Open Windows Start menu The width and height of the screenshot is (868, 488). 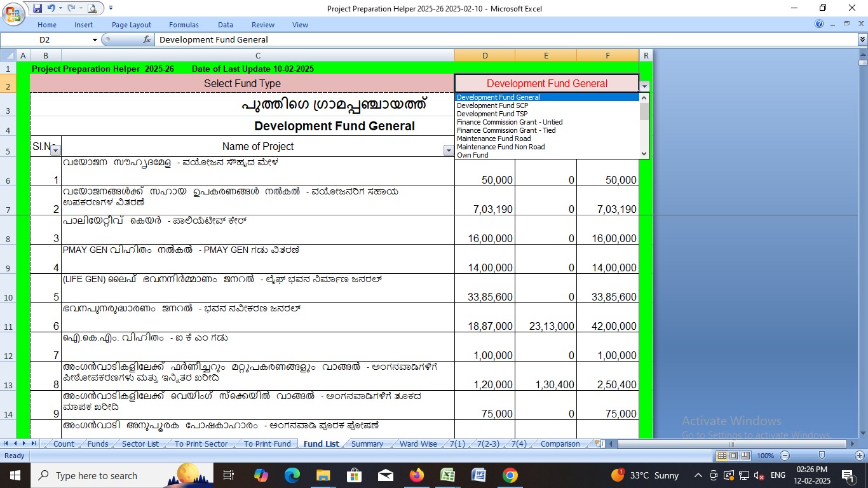point(15,475)
